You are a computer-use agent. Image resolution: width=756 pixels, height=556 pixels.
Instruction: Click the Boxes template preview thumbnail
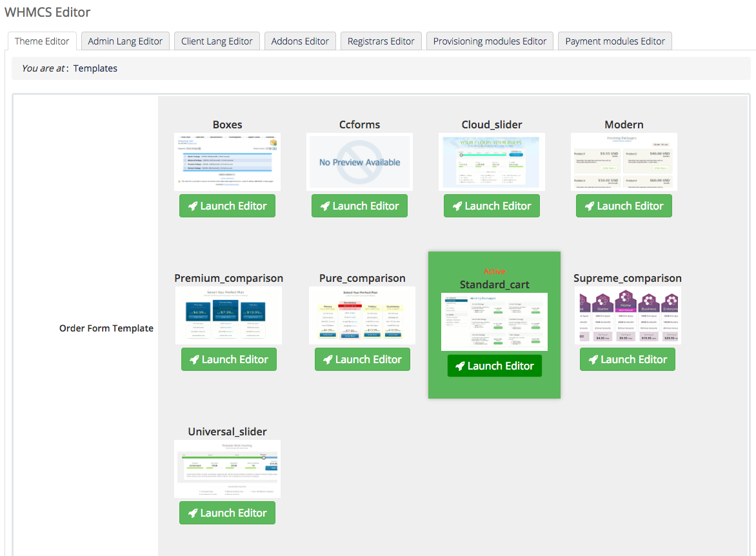click(x=227, y=162)
